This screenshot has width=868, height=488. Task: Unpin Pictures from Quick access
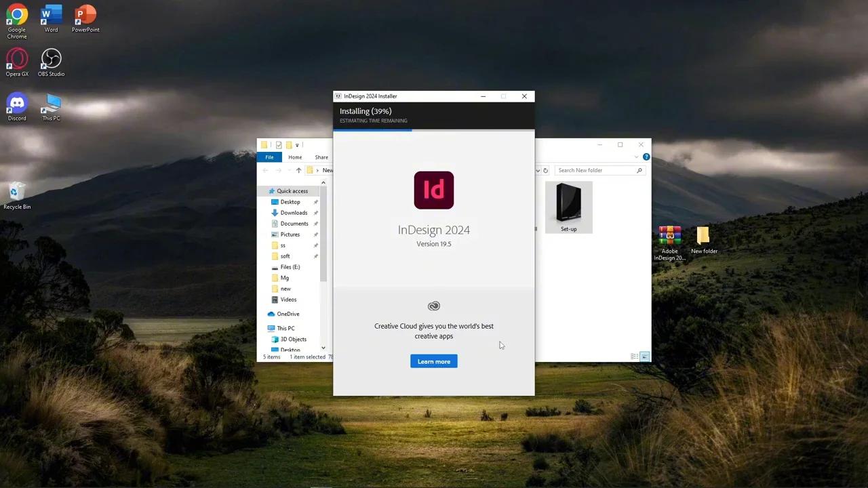315,234
